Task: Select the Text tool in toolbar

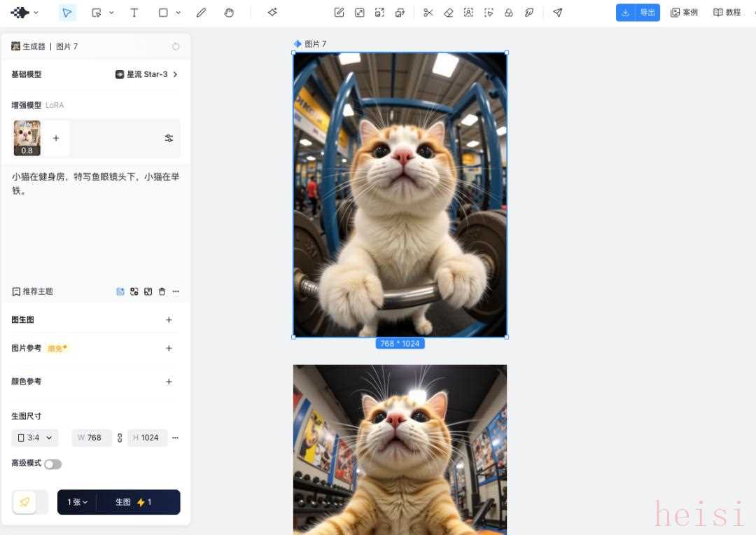Action: point(134,13)
